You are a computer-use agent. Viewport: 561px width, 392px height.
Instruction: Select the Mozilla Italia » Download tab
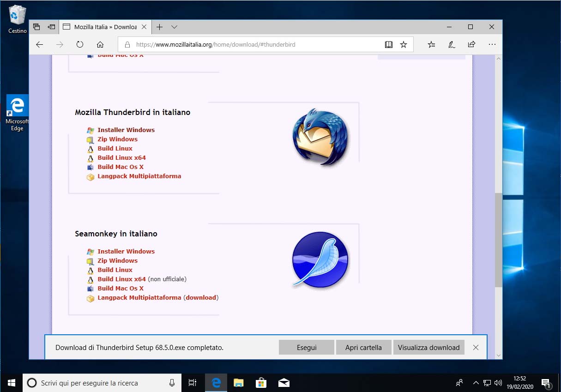[105, 27]
